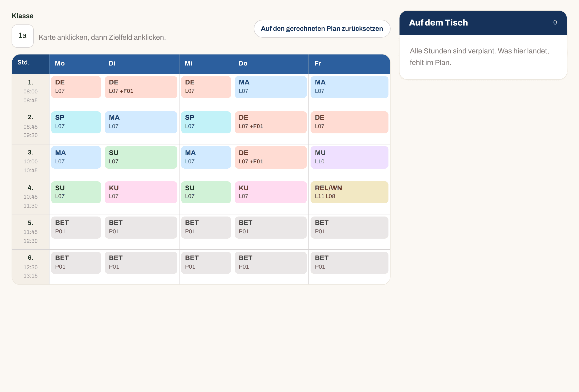Pick Wednesday period 6 BET card
Screen dimensions: 579x392
(206, 263)
